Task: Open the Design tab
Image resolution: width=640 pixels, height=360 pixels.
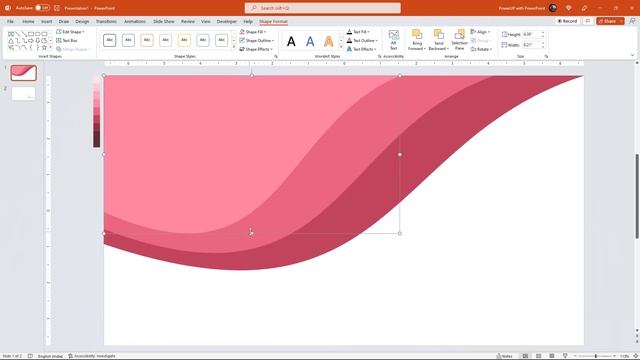Action: pos(82,21)
